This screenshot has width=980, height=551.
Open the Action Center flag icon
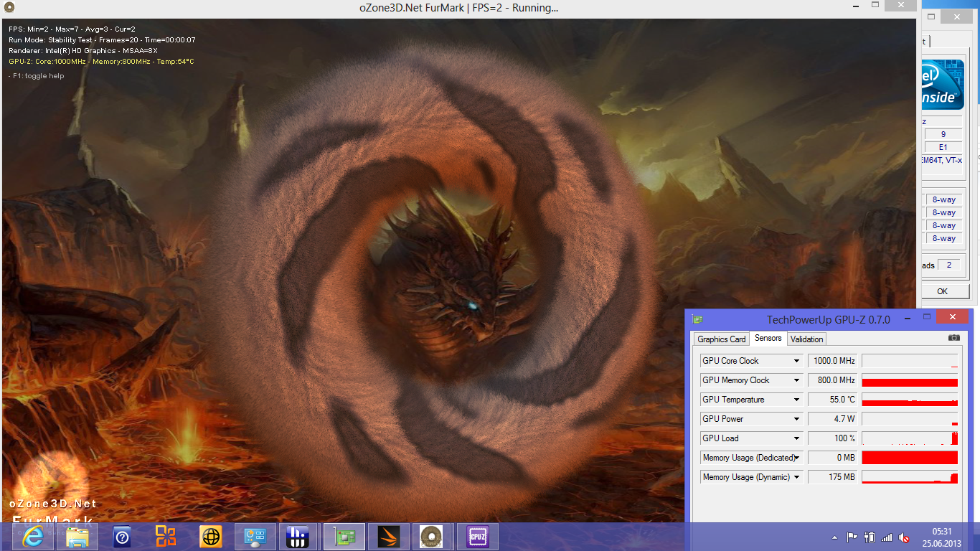tap(852, 537)
